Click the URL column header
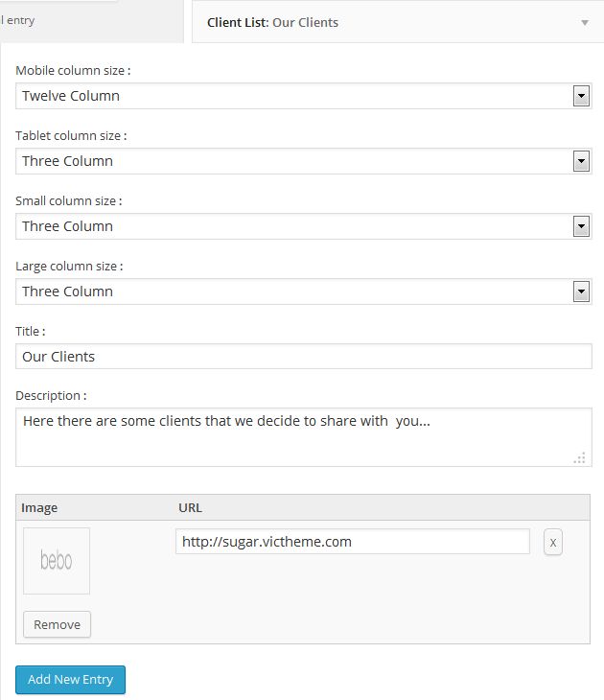This screenshot has width=604, height=700. 190,507
